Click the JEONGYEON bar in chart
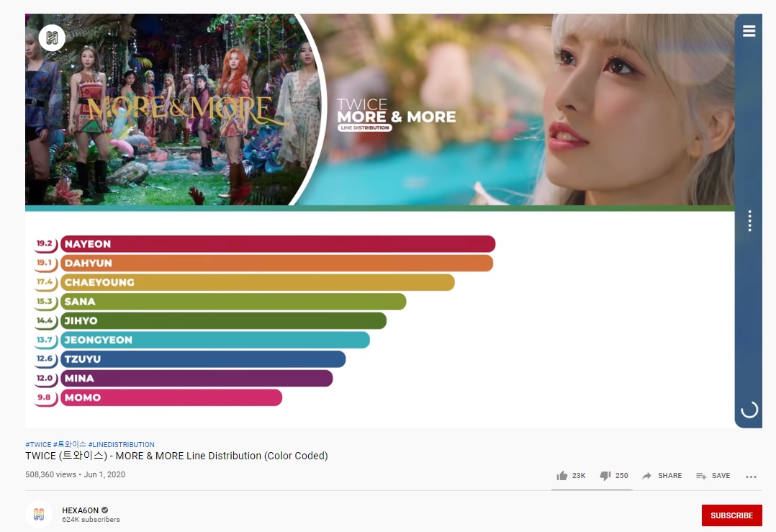 215,340
